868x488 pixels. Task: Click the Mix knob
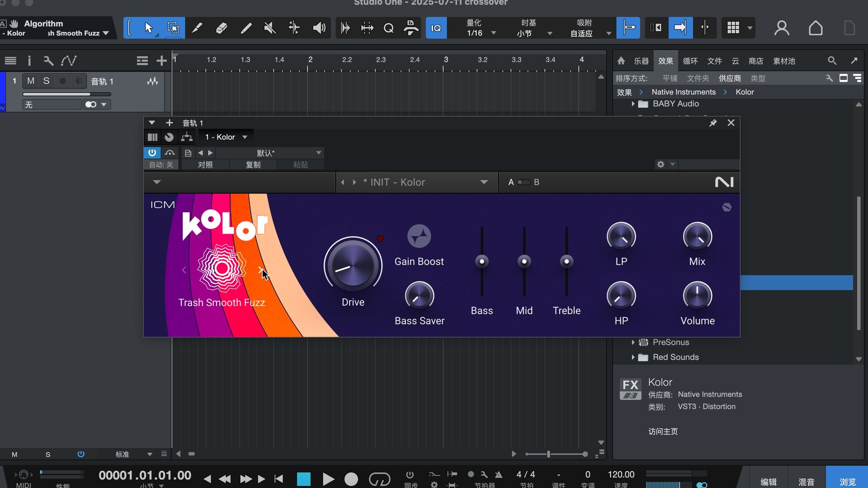(698, 237)
